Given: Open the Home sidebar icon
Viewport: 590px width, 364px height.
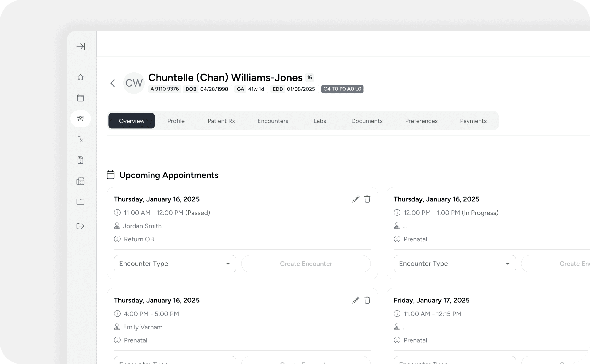Looking at the screenshot, I should point(80,77).
